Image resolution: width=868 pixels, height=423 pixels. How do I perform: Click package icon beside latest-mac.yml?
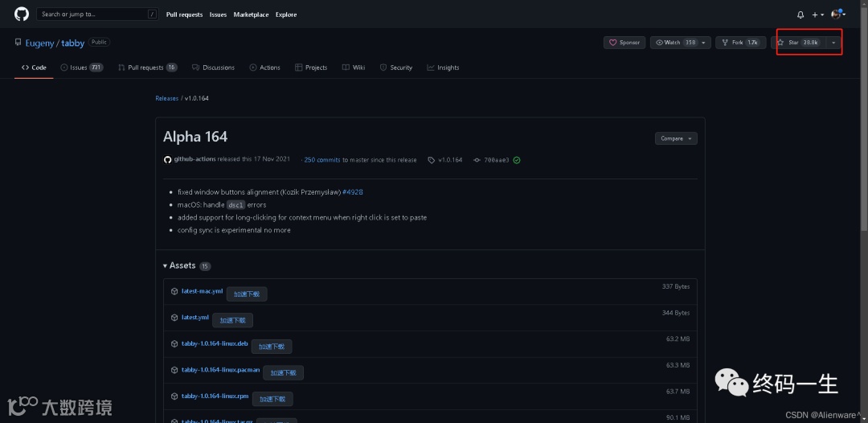[174, 291]
